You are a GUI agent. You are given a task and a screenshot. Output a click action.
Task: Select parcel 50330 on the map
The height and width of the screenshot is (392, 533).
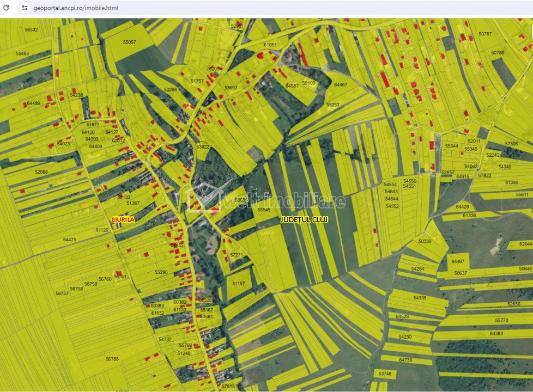(x=425, y=241)
